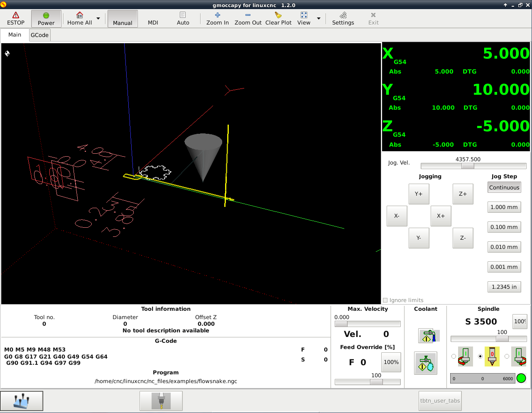Click the Z axis DRO readout
This screenshot has width=532, height=413.
pos(456,133)
